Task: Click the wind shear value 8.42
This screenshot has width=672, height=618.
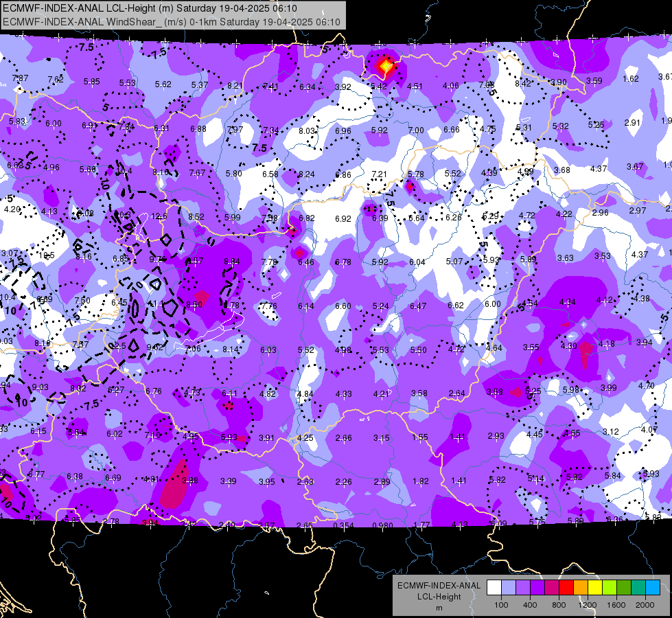Action: point(523,83)
